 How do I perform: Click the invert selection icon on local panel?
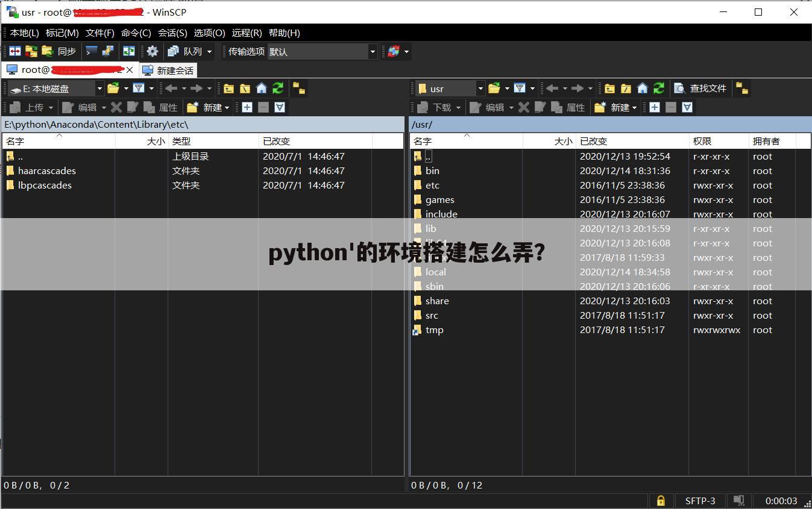(279, 107)
